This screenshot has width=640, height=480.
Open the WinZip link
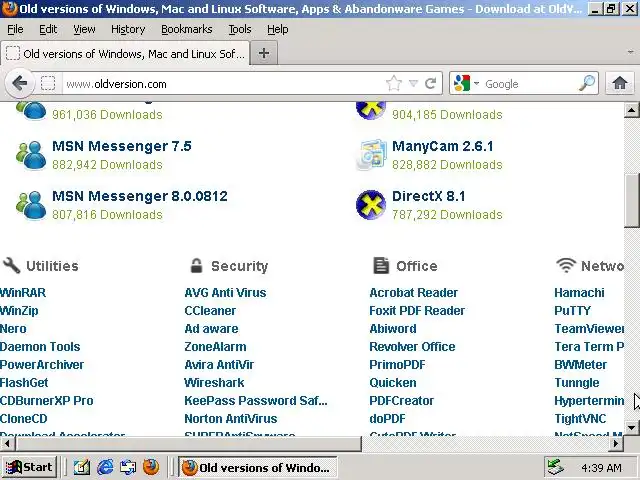click(19, 311)
